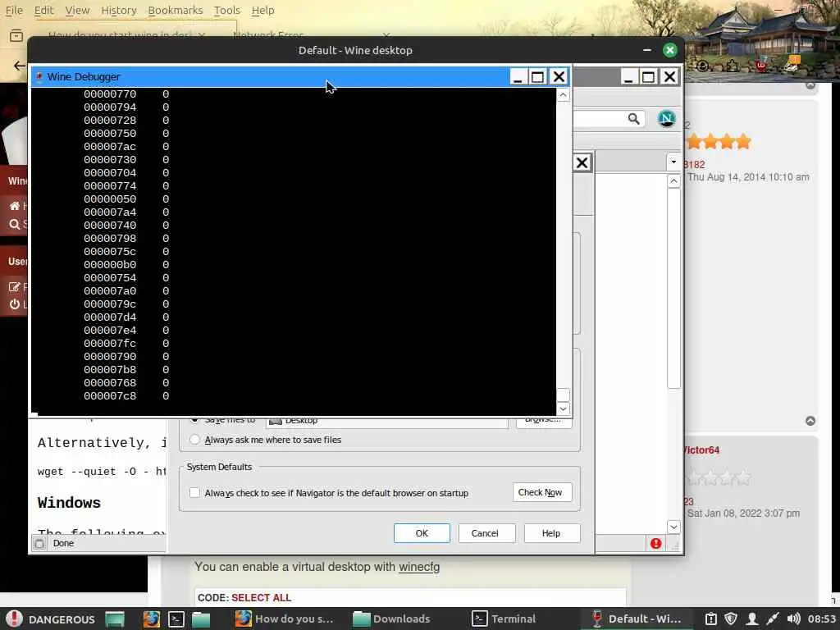This screenshot has width=840, height=630.
Task: Open the View menu in Firefox
Action: tap(77, 10)
